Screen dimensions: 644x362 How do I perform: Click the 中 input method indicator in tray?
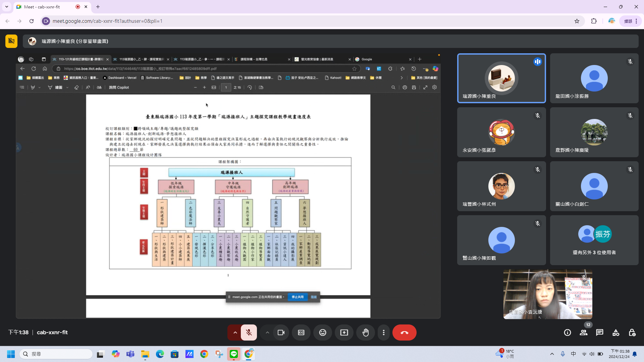[574, 354]
